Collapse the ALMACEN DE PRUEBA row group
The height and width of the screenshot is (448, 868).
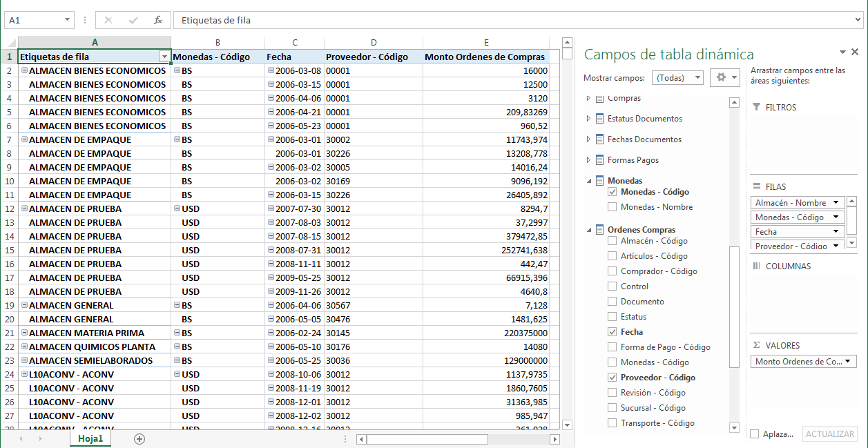coord(25,208)
